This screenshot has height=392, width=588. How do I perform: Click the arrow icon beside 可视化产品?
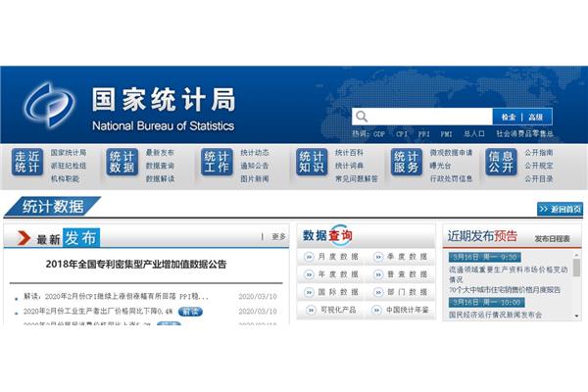311,311
